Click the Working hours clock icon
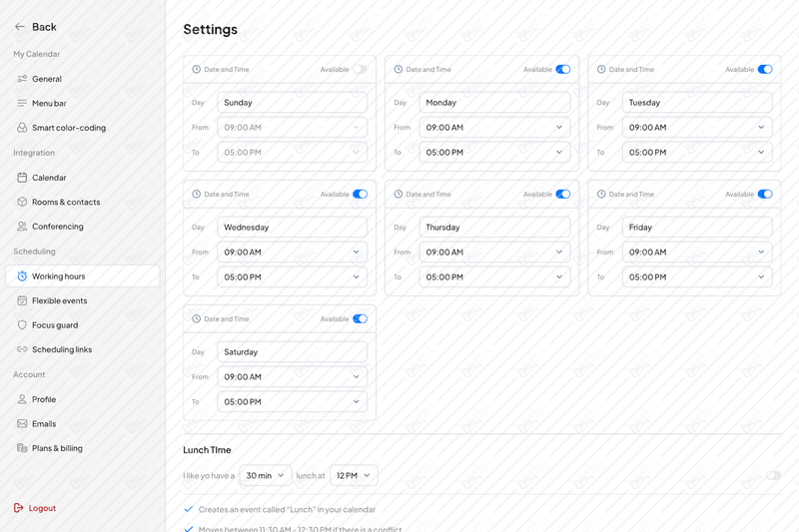The height and width of the screenshot is (532, 799). tap(22, 276)
